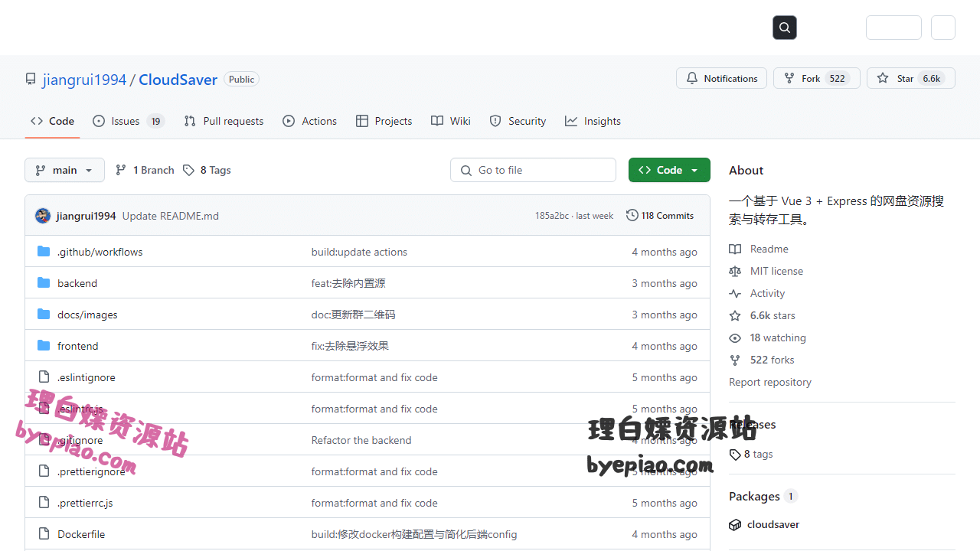Click the Issues circle-dot icon

click(x=99, y=121)
